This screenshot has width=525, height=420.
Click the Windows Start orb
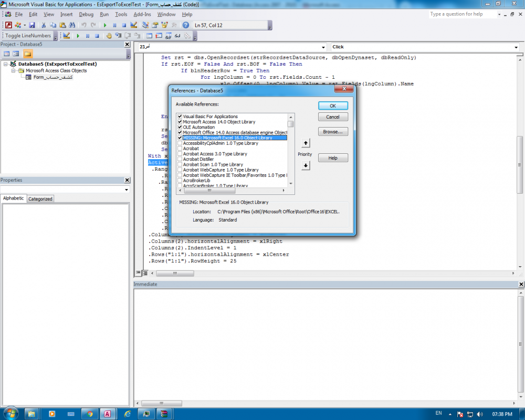(10, 413)
